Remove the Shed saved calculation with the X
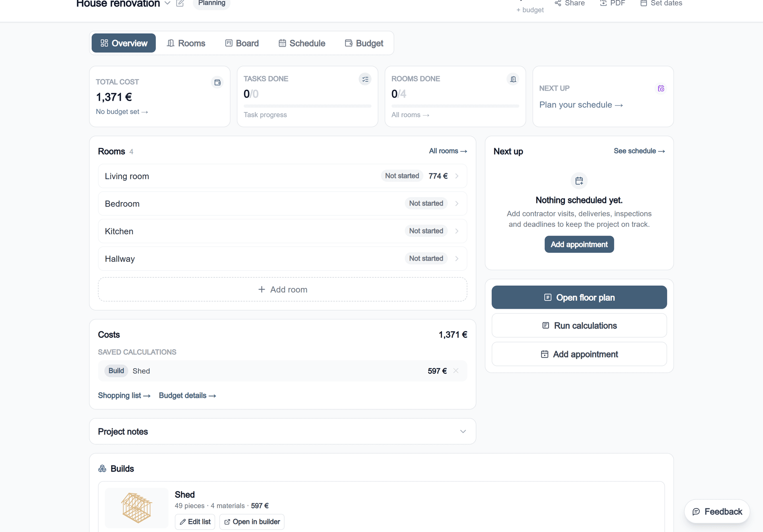 pos(456,371)
